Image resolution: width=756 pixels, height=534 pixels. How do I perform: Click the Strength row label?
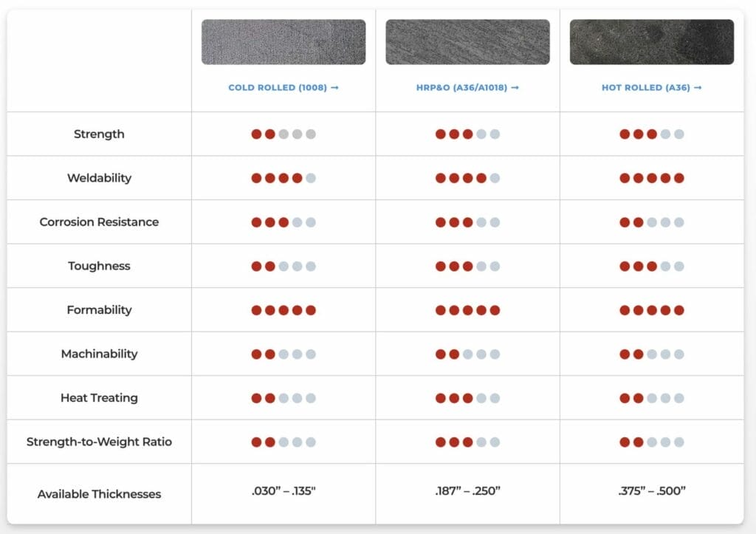99,134
